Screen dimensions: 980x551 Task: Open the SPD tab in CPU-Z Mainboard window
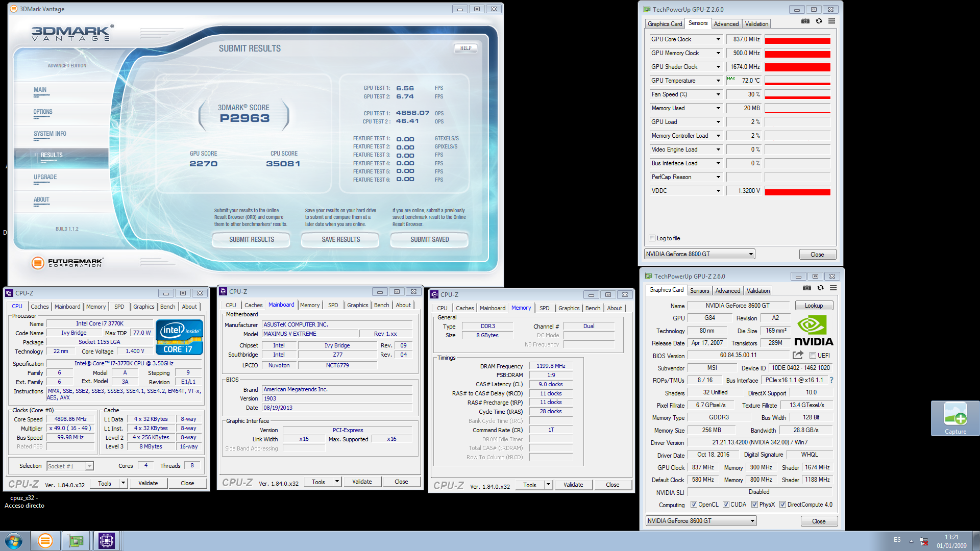(333, 305)
